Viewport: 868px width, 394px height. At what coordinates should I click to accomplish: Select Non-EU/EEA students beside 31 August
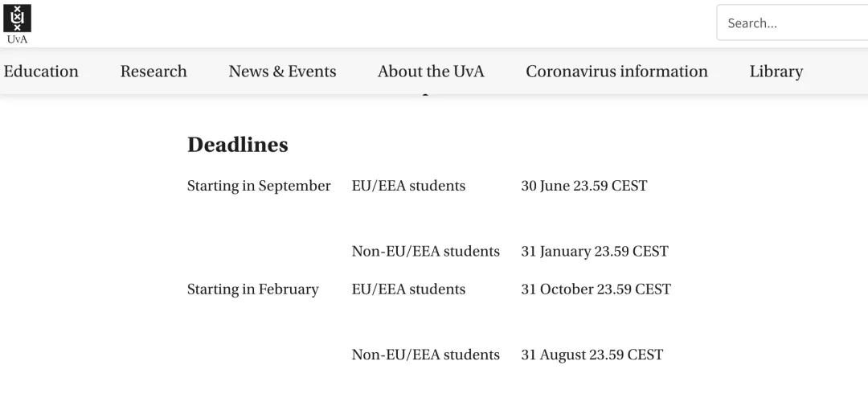(425, 355)
